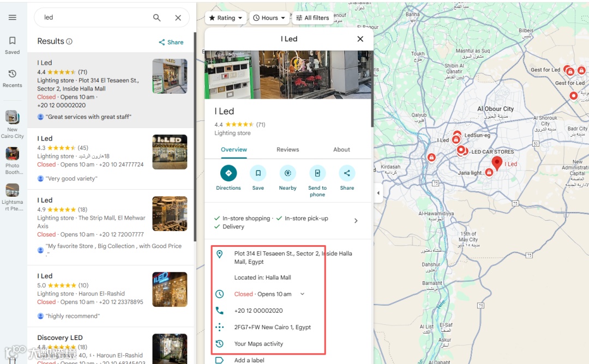The width and height of the screenshot is (589, 364).
Task: Click the Directions icon button
Action: [229, 173]
